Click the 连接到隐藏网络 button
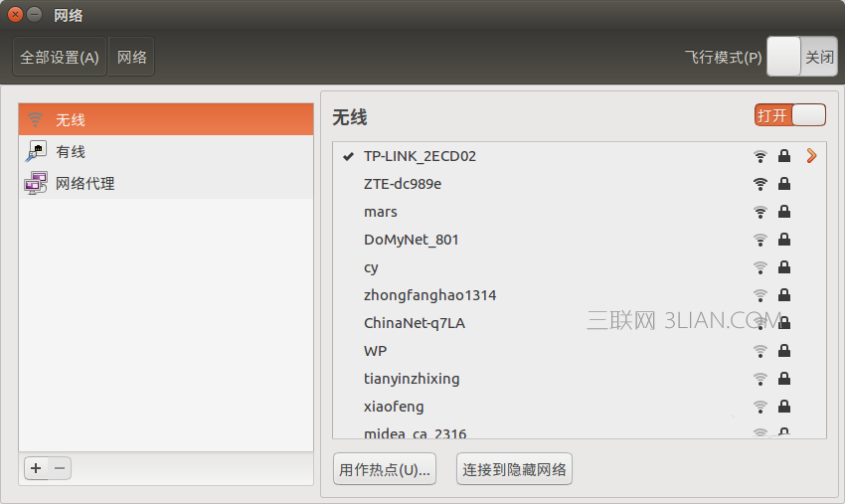Viewport: 845px width, 504px height. point(514,470)
